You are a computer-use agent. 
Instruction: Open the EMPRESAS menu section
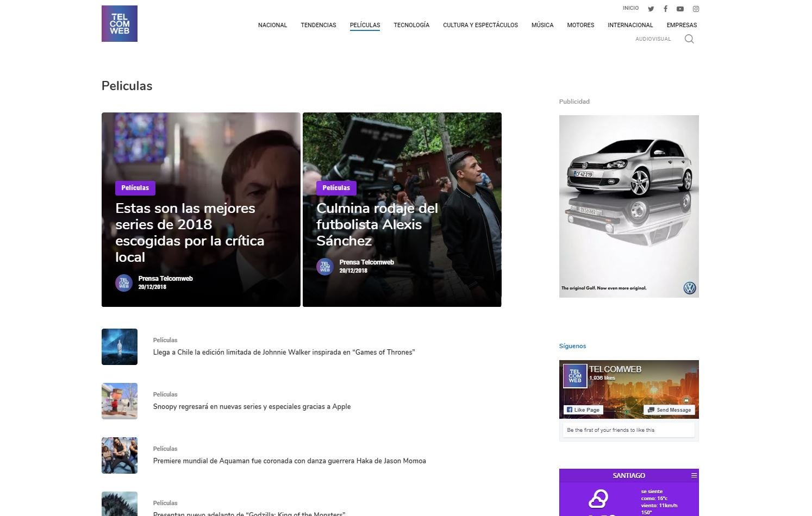click(x=682, y=25)
